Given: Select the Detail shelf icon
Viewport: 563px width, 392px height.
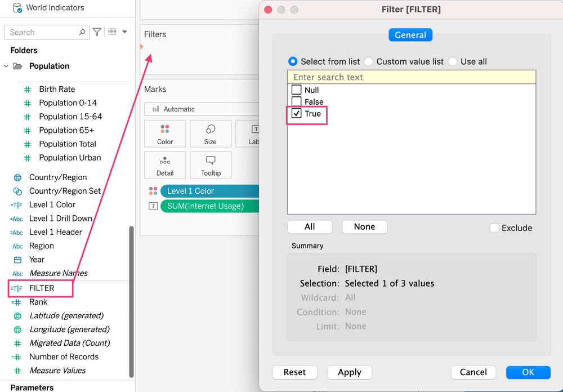Looking at the screenshot, I should click(x=165, y=165).
